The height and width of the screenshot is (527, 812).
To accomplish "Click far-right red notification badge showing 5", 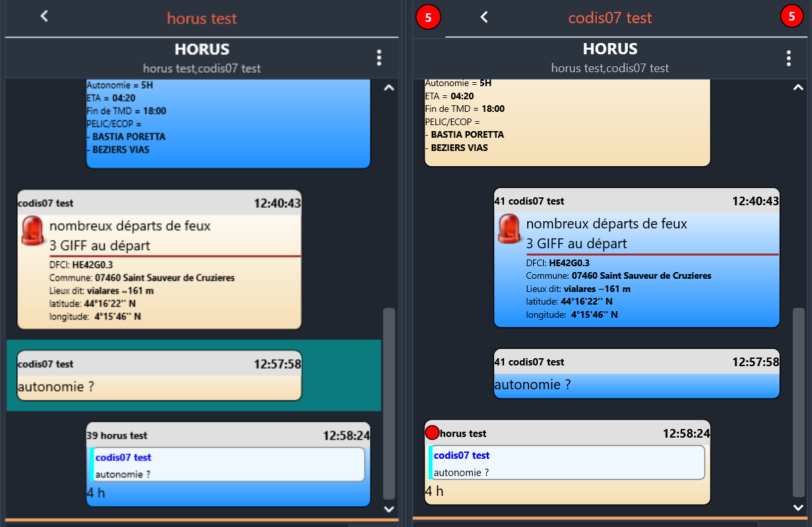I will tap(791, 17).
